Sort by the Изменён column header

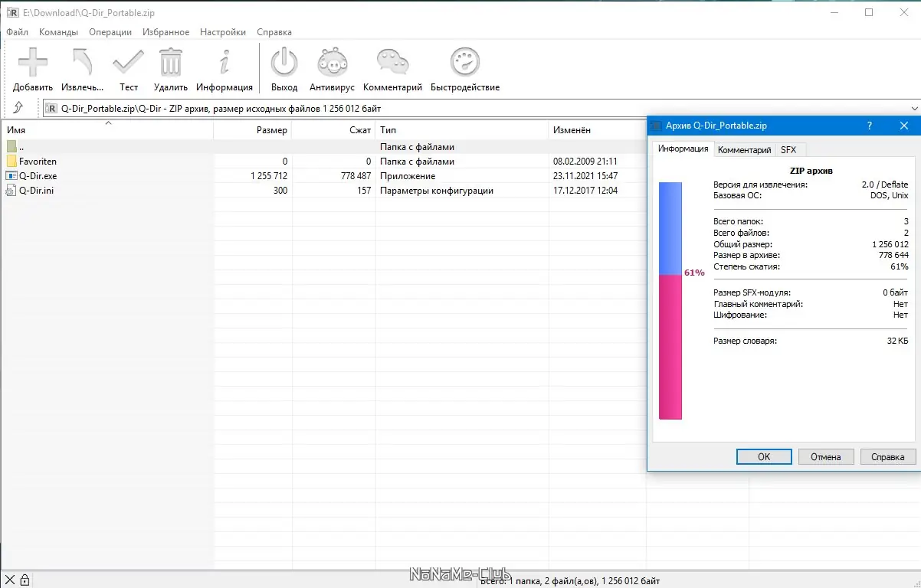point(598,130)
